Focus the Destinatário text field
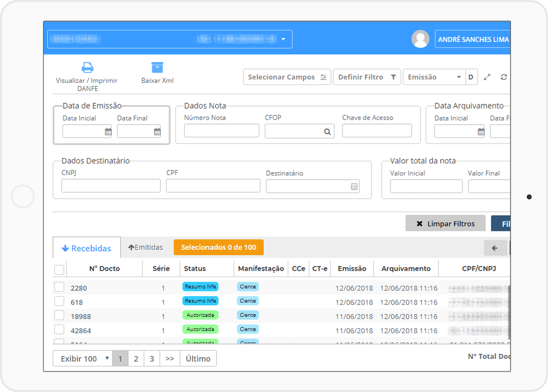548x392 pixels. tap(313, 186)
